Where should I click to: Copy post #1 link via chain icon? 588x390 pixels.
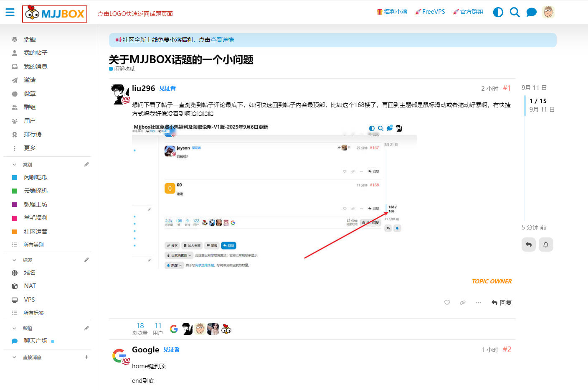[463, 303]
